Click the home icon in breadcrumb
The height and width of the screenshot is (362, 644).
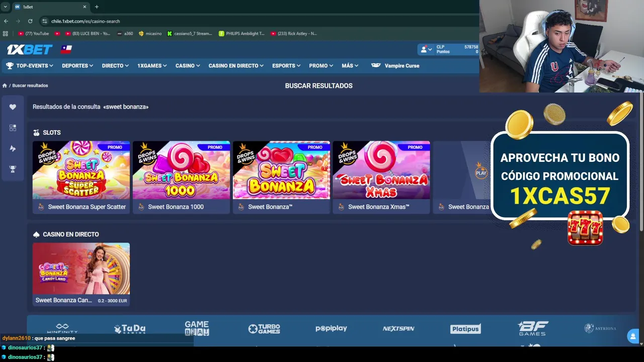pos(5,85)
